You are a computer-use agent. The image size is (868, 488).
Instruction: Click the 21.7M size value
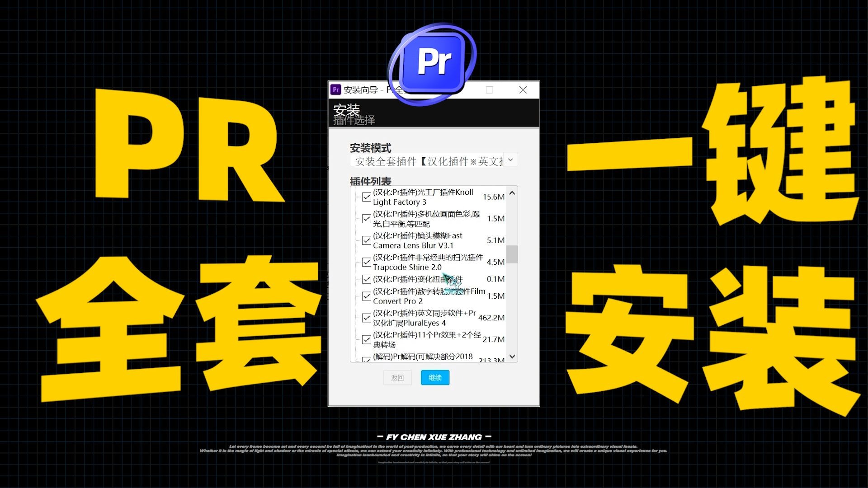(494, 339)
